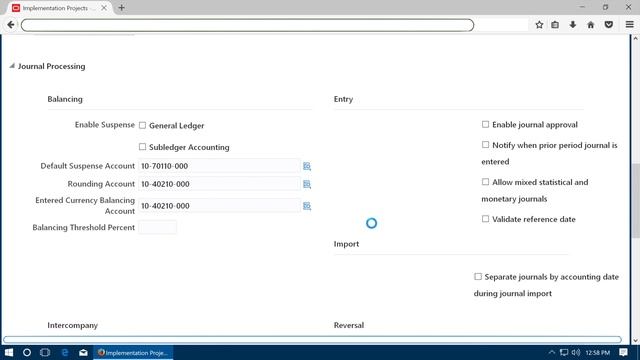
Task: Click the Import section heading
Action: pos(346,244)
